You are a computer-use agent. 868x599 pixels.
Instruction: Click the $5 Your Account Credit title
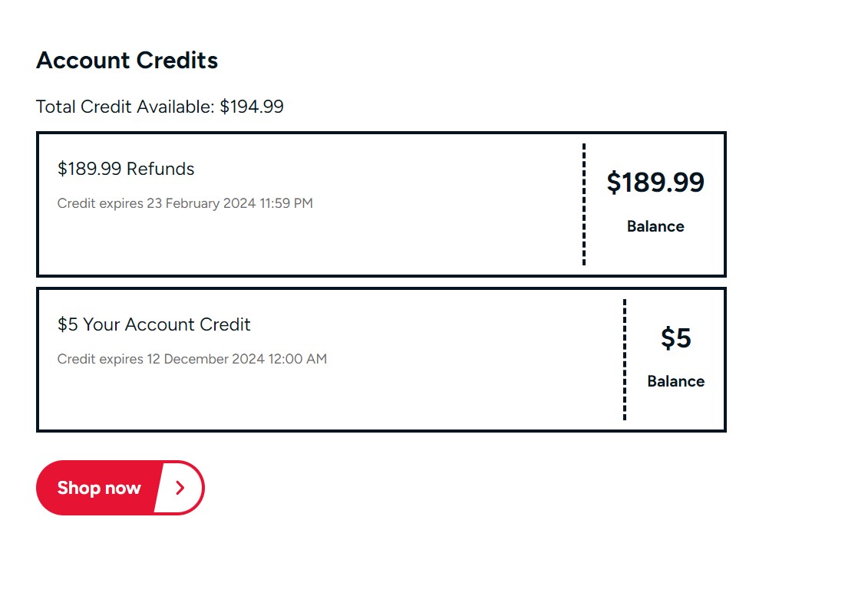click(x=153, y=324)
